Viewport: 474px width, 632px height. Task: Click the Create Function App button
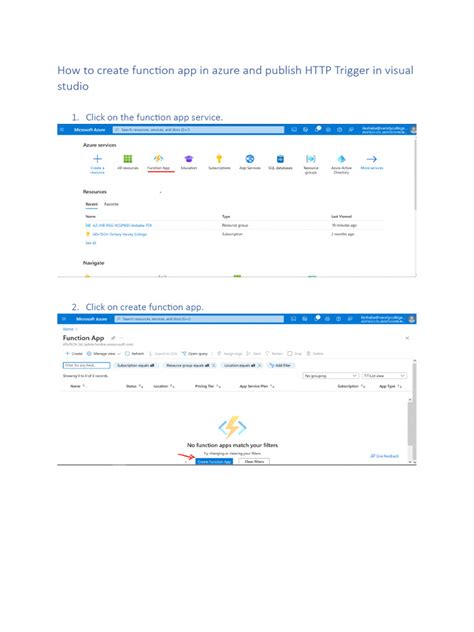(x=214, y=462)
